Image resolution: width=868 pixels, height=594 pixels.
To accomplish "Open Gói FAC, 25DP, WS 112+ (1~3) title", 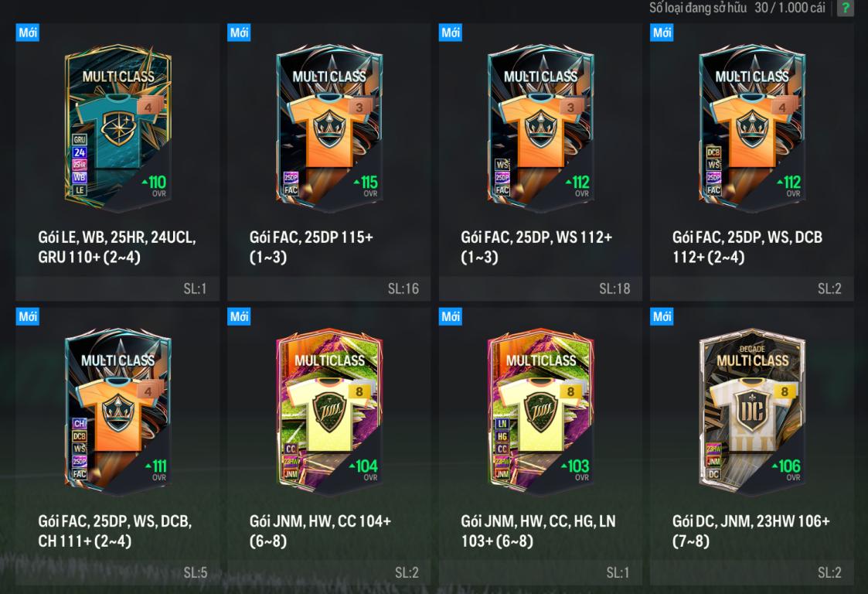I will [x=536, y=247].
